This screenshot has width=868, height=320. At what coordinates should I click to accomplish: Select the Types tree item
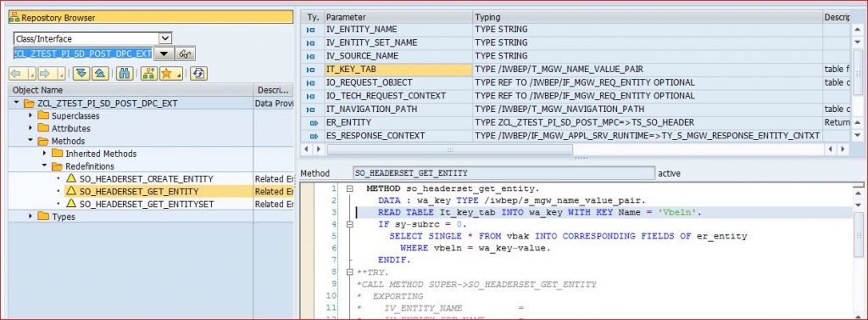[63, 216]
